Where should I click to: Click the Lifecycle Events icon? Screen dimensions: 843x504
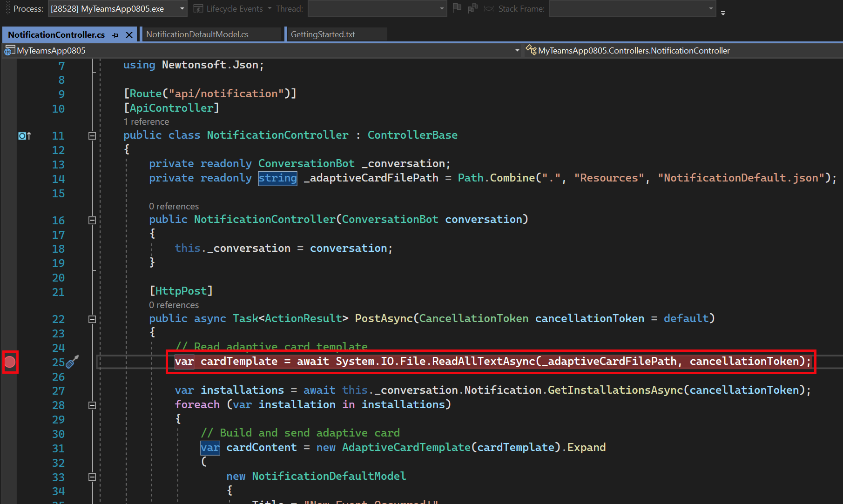198,9
